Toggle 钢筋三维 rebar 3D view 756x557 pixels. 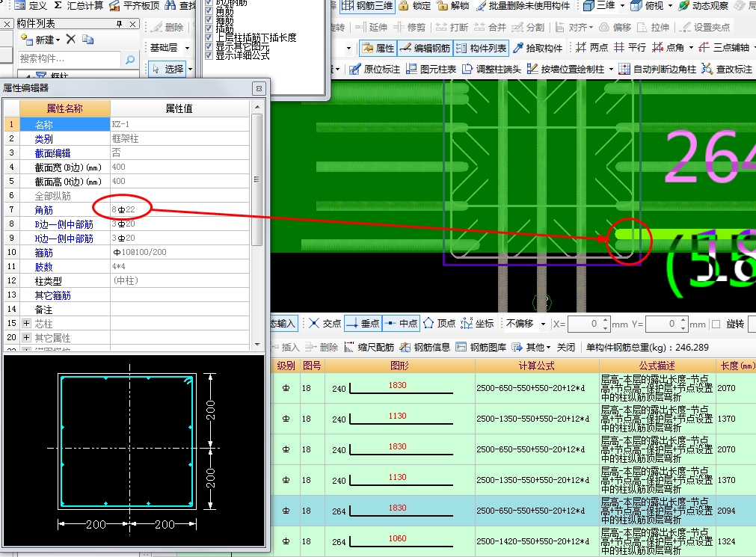point(368,5)
